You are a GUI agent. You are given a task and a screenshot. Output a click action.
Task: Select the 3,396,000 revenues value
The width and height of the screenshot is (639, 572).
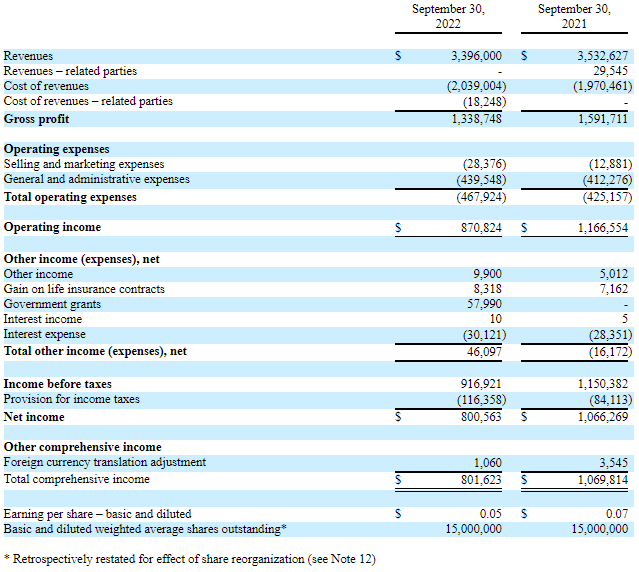pyautogui.click(x=476, y=56)
